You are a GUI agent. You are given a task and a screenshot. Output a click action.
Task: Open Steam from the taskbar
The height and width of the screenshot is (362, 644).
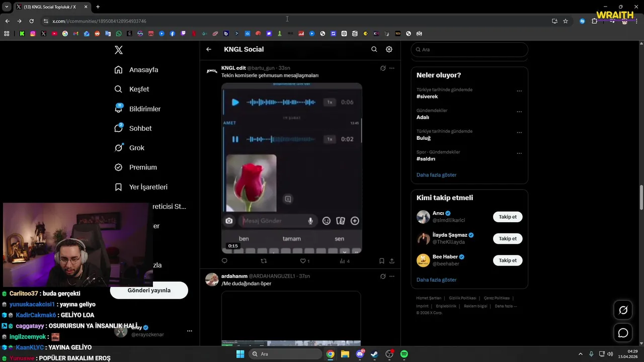click(374, 354)
